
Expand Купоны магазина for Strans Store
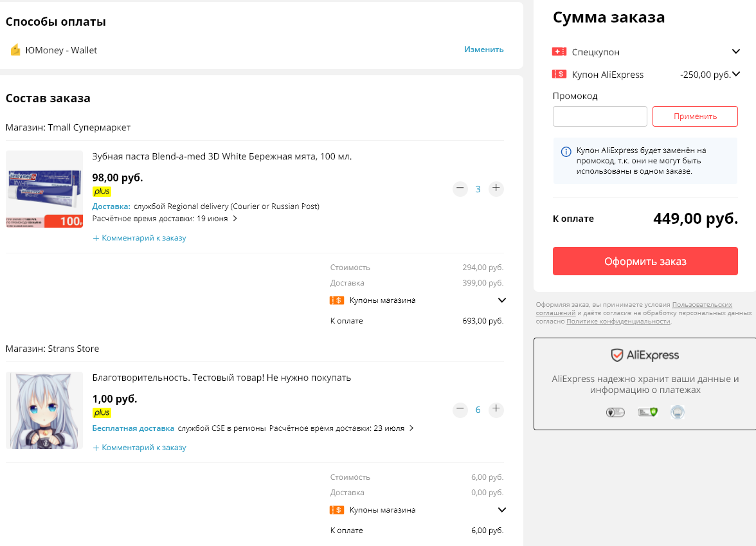click(x=502, y=510)
